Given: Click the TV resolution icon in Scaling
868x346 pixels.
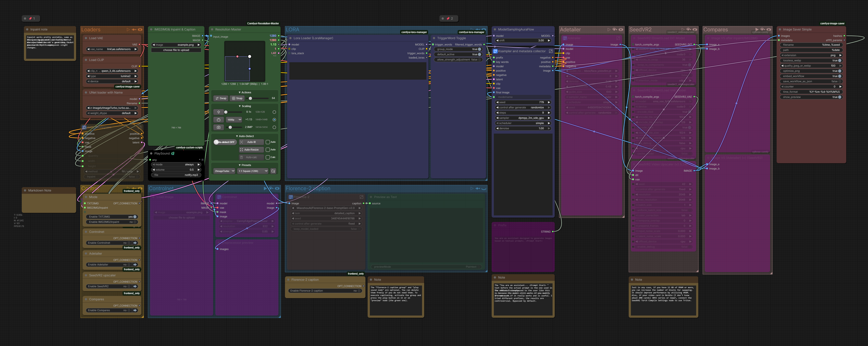Looking at the screenshot, I should click(218, 120).
